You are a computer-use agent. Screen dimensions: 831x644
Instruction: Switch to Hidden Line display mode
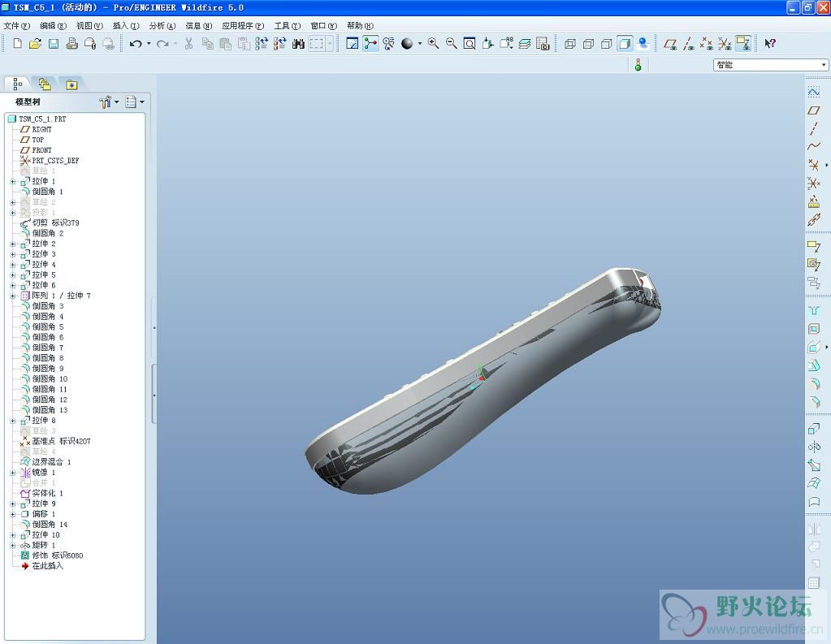[588, 44]
